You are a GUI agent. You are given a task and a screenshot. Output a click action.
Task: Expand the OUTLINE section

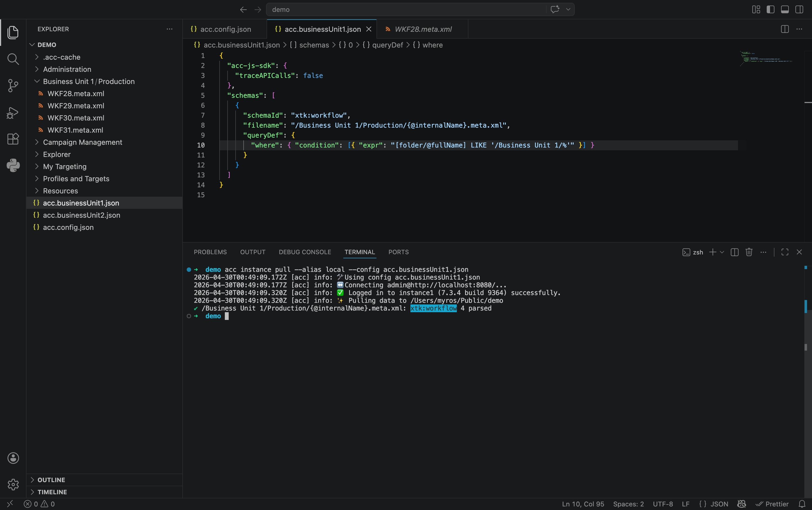[x=104, y=480]
